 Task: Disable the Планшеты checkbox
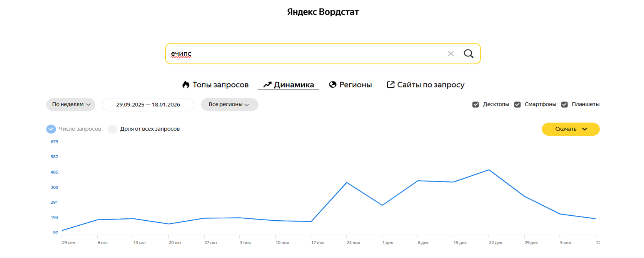click(x=564, y=105)
